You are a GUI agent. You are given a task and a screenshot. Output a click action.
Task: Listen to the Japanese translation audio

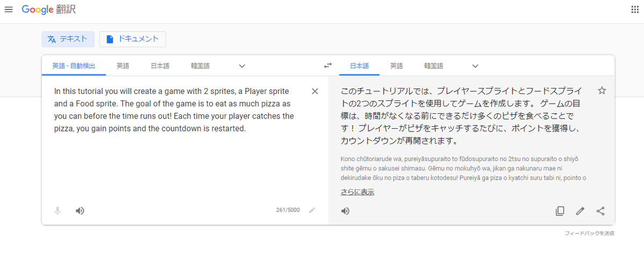pyautogui.click(x=346, y=211)
